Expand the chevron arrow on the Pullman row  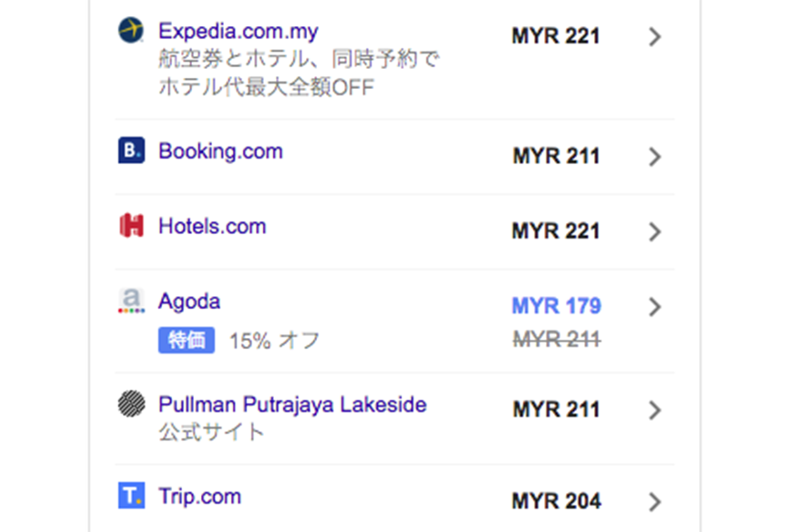(655, 410)
